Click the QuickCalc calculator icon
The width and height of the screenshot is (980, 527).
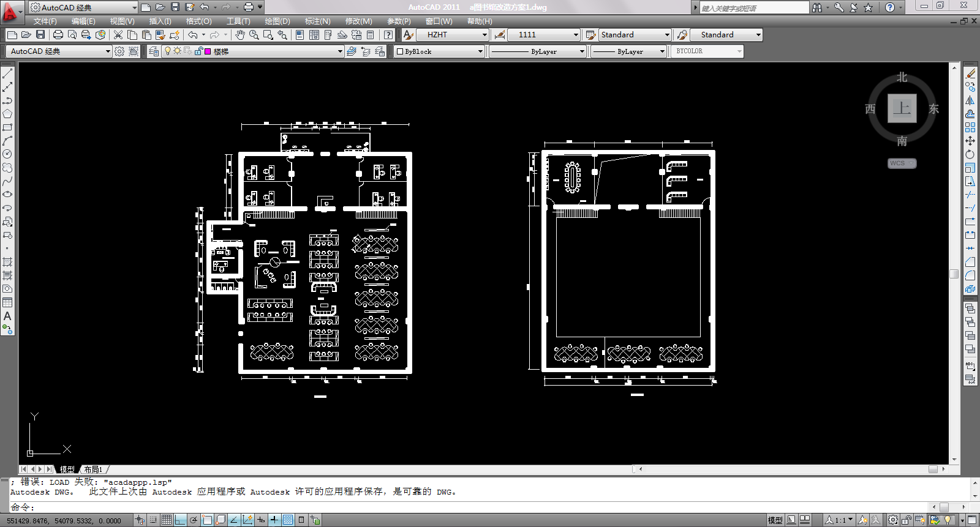(371, 35)
